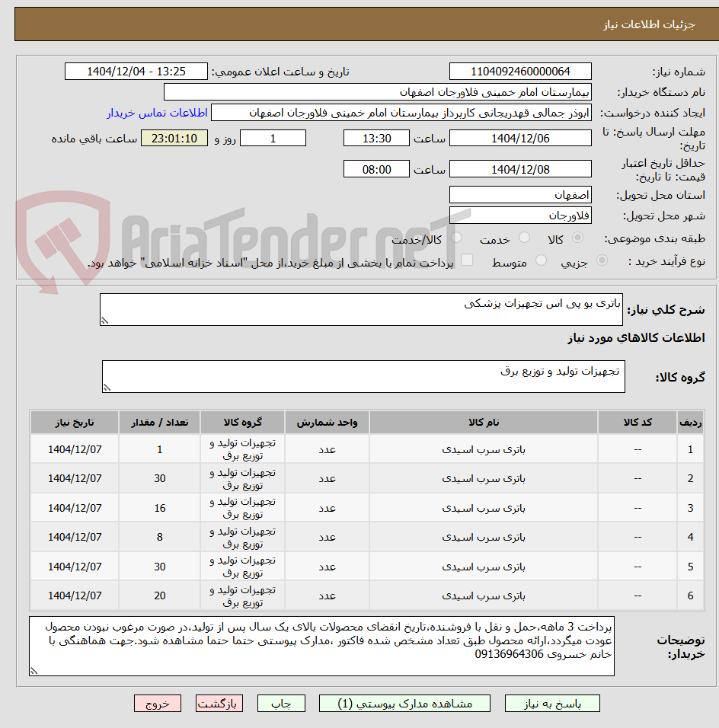Click the تاریخ نیاز column header

(x=75, y=422)
